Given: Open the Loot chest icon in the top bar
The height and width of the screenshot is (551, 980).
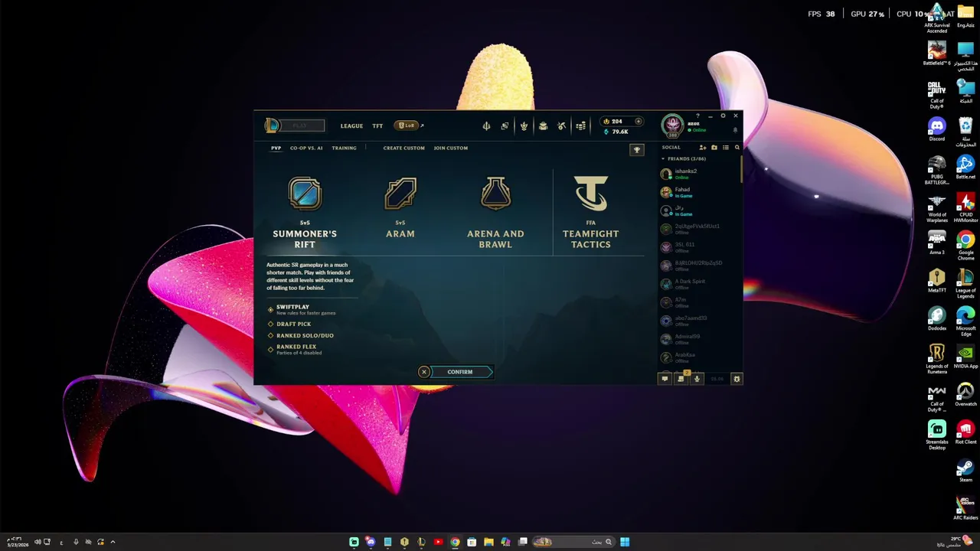Looking at the screenshot, I should coord(543,126).
